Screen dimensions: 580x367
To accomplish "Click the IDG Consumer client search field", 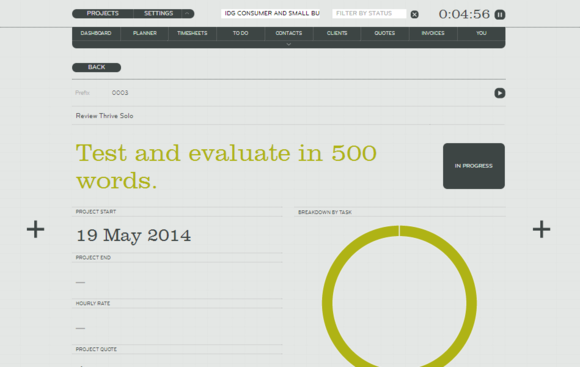I will [270, 14].
